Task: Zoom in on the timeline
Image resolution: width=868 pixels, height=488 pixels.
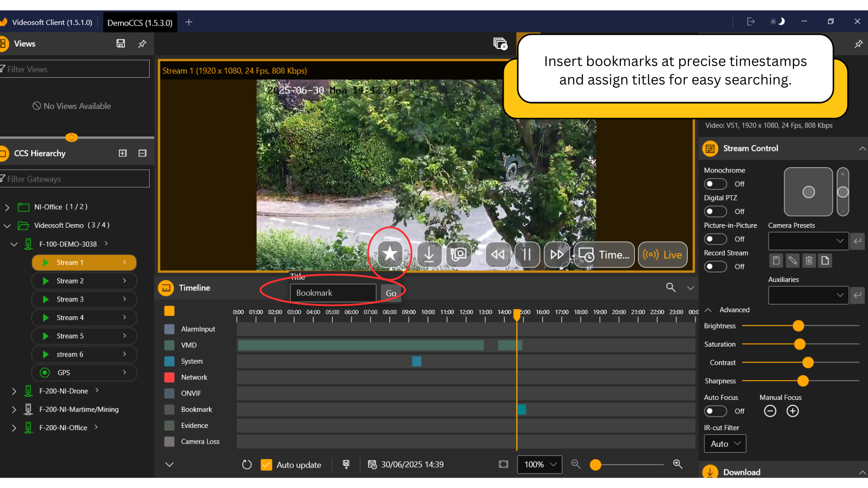Action: (x=677, y=464)
